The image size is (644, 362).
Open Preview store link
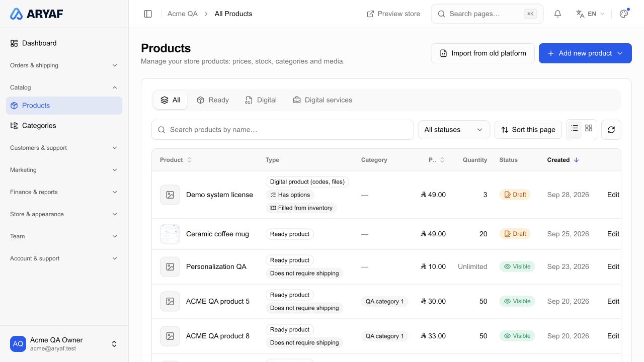coord(393,14)
